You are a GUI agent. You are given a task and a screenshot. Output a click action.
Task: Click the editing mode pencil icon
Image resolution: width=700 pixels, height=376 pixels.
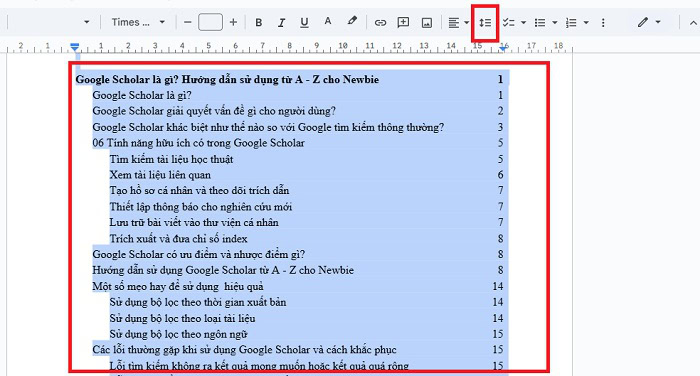pyautogui.click(x=643, y=22)
